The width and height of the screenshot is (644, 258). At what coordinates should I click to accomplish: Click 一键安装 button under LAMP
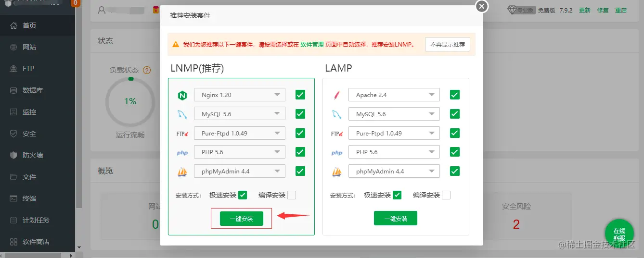[396, 218]
